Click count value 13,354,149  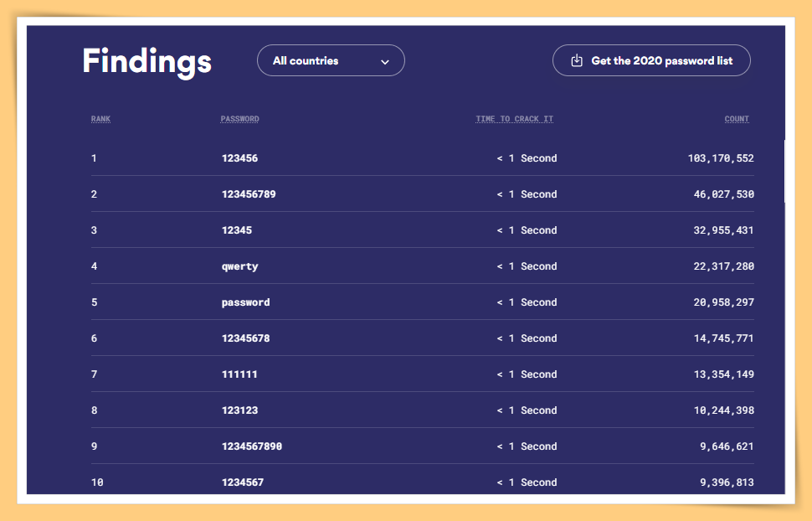click(723, 374)
